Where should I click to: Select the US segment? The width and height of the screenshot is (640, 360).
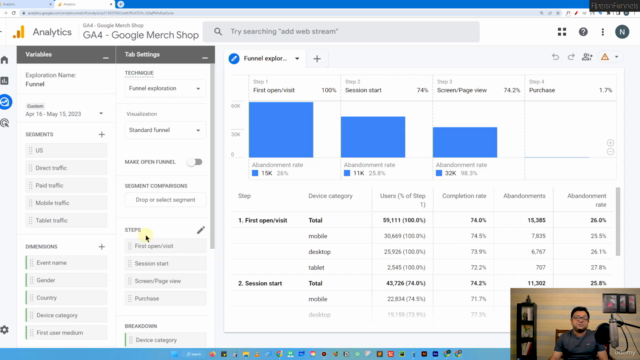(66, 151)
